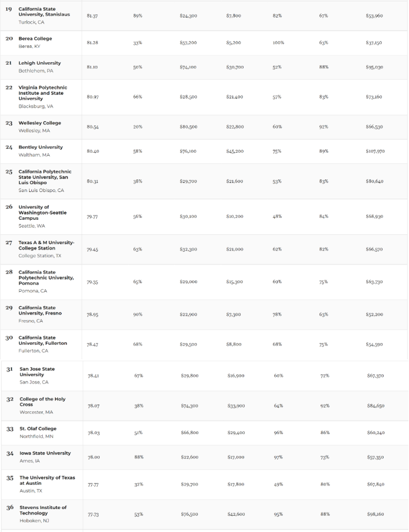Select Virginia Polytechnic Institute and State University
The image size is (409, 532).
42,93
